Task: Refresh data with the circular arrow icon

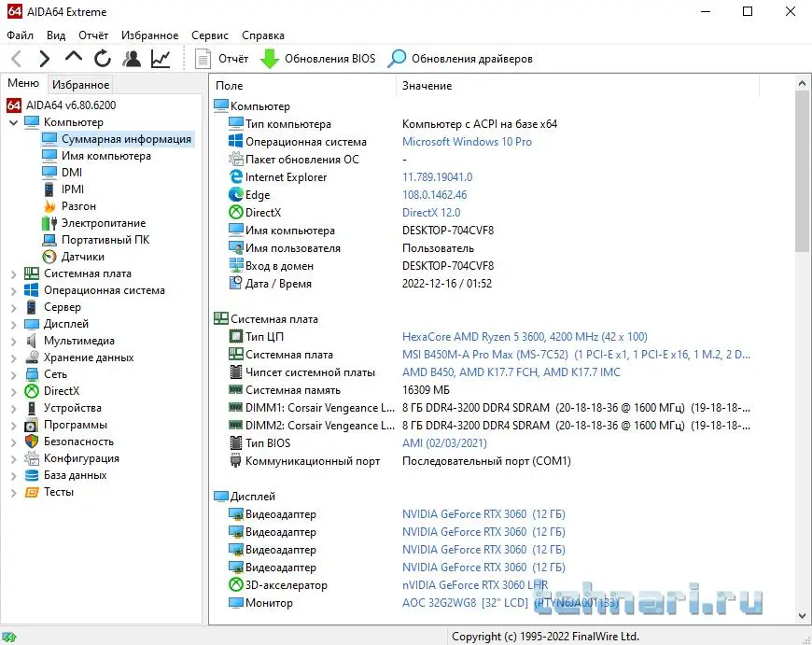Action: (x=103, y=59)
